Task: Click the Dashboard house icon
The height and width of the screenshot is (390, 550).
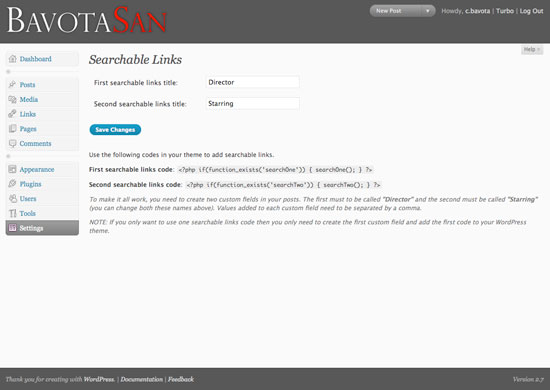Action: [13, 59]
